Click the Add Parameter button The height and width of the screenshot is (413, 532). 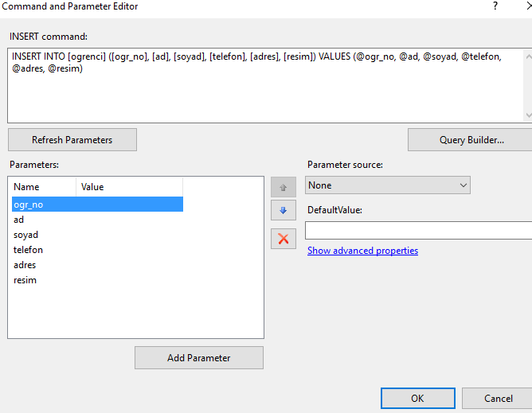199,358
